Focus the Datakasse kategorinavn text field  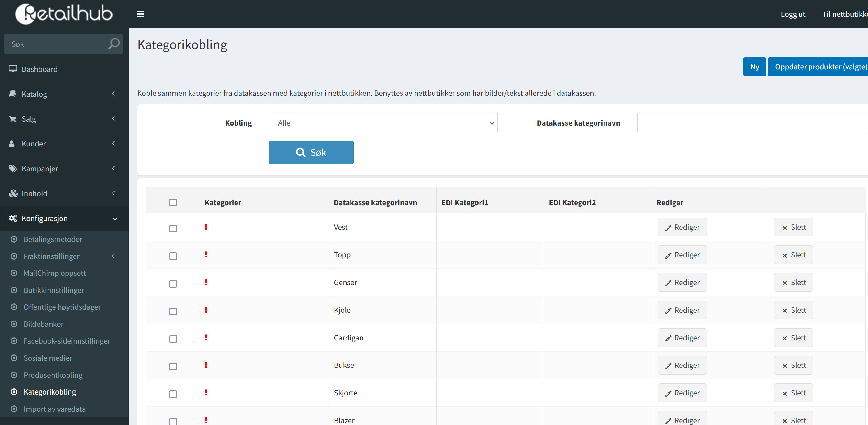point(751,123)
